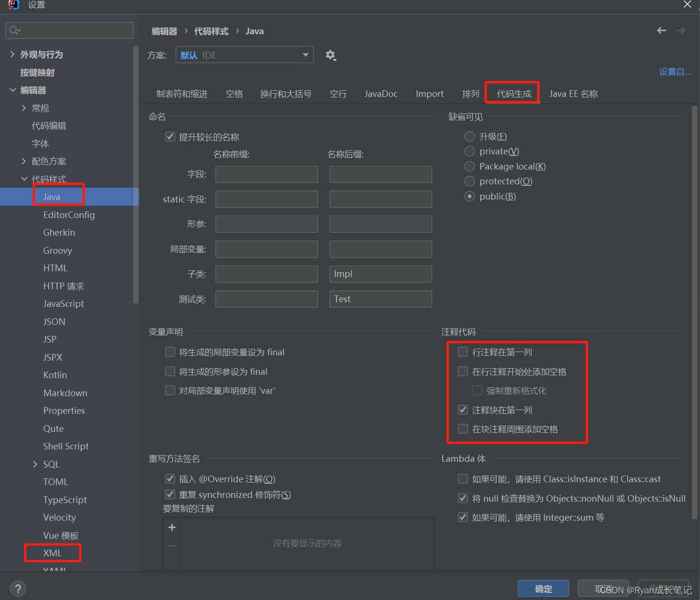Click the IntelliJ app icon in title bar
The height and width of the screenshot is (600, 700).
pyautogui.click(x=14, y=5)
